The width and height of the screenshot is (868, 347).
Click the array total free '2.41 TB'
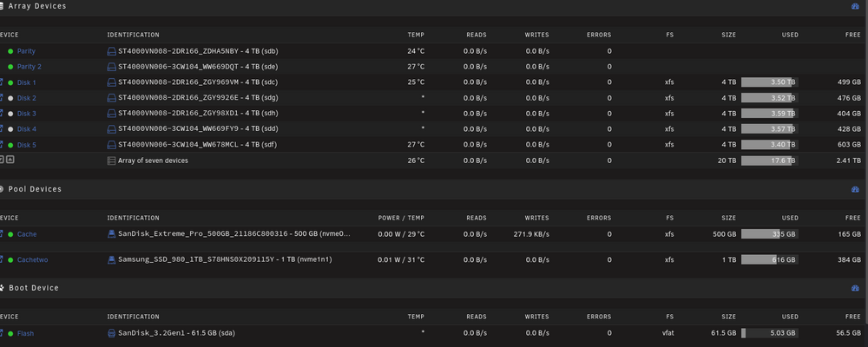pos(849,161)
